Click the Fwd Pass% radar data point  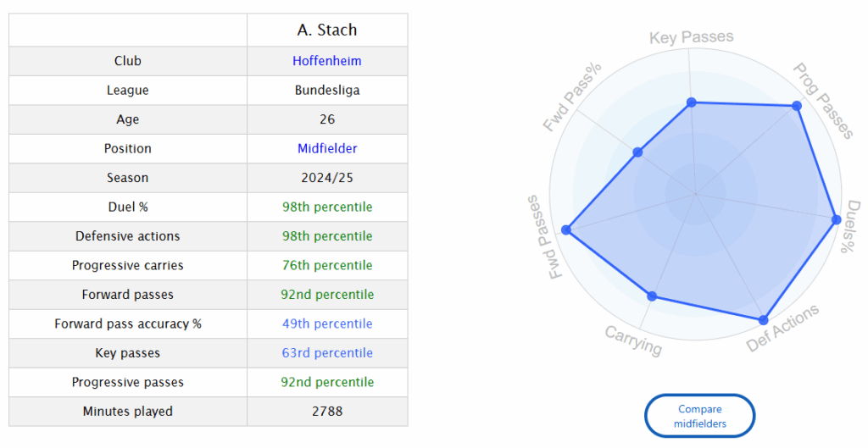coord(638,152)
